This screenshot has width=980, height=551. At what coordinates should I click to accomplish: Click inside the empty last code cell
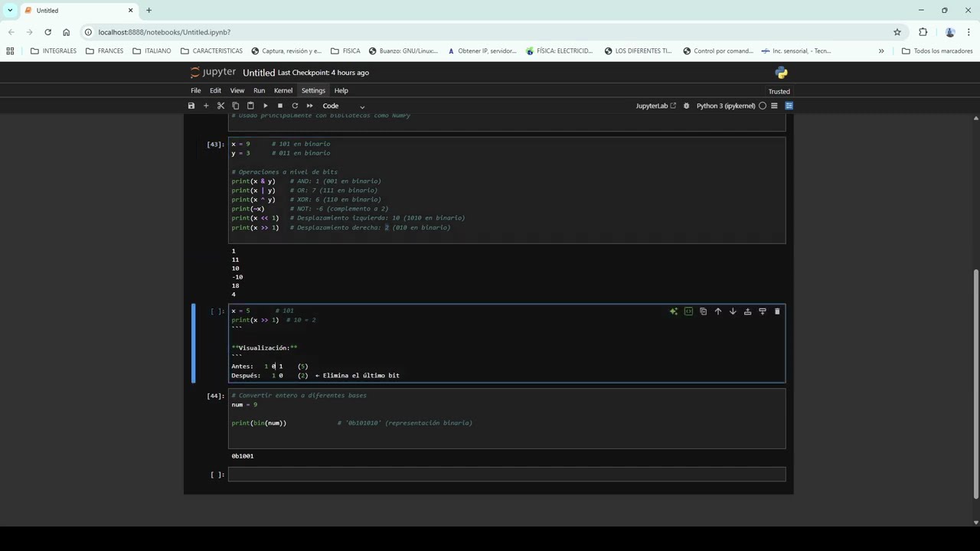[x=507, y=474]
